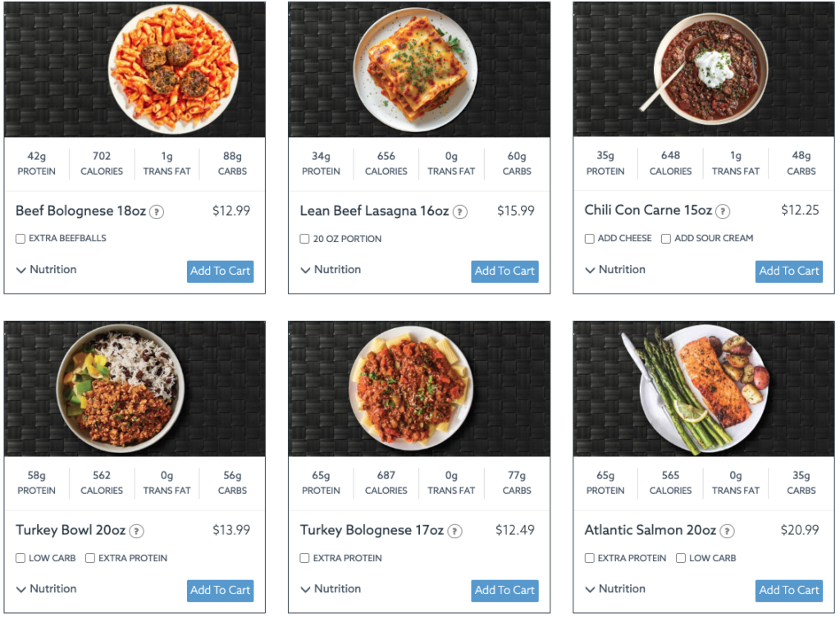The image size is (840, 617).
Task: Check Add Cheese on Chili Con Carne
Action: pos(588,238)
